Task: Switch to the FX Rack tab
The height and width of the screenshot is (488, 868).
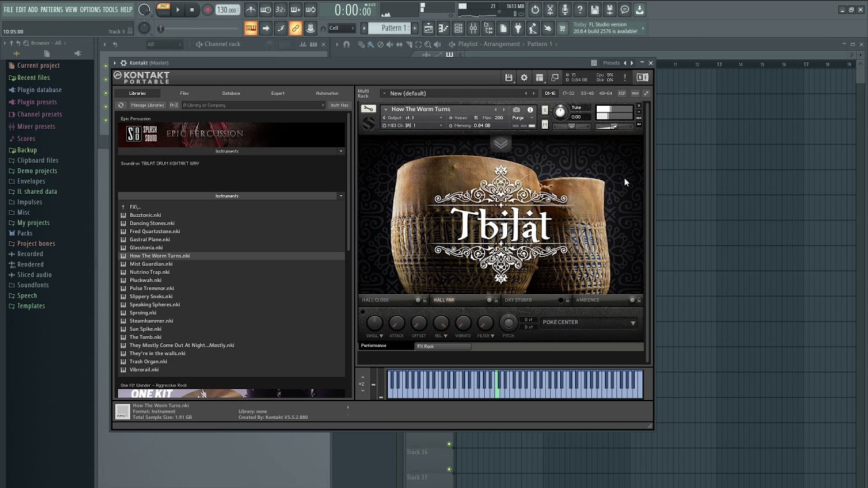Action: 442,346
